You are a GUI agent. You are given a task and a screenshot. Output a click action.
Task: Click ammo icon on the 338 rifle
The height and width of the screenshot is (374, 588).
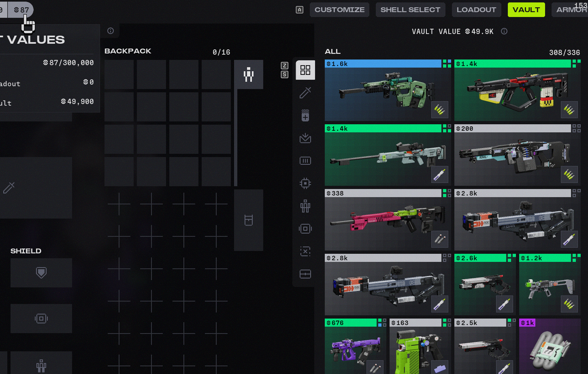[x=440, y=239]
